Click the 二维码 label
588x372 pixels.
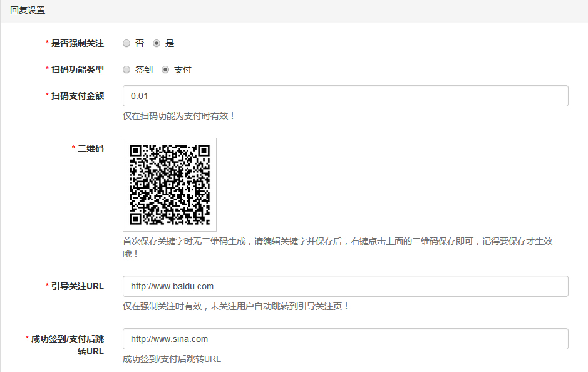90,148
